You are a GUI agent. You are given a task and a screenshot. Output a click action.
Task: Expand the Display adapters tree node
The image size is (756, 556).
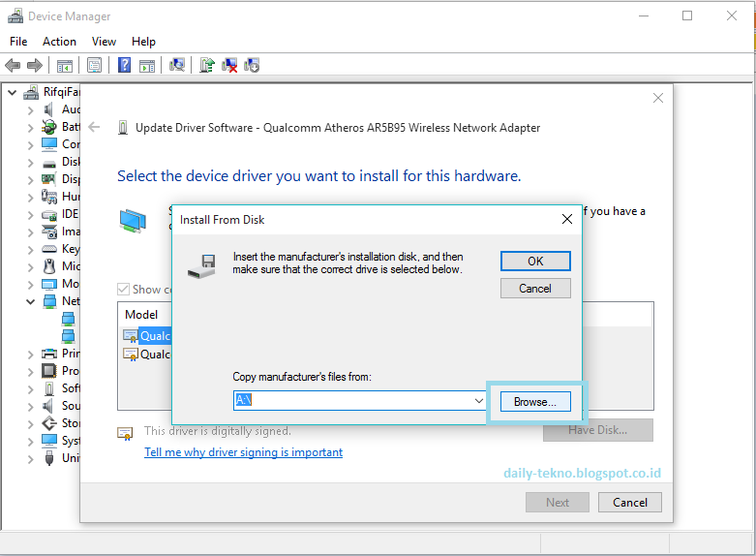click(30, 179)
